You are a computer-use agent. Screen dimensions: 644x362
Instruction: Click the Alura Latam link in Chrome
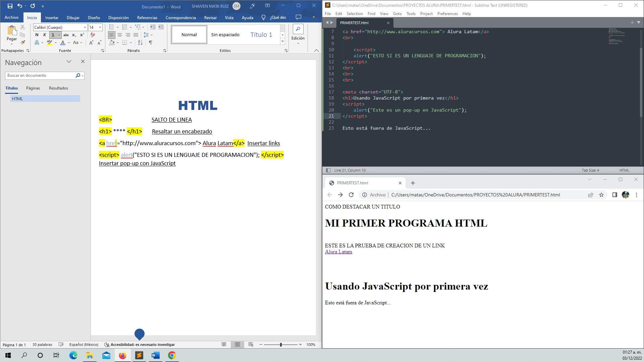click(x=338, y=252)
